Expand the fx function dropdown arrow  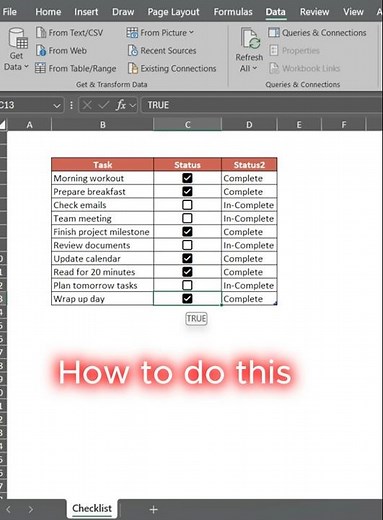click(x=133, y=106)
